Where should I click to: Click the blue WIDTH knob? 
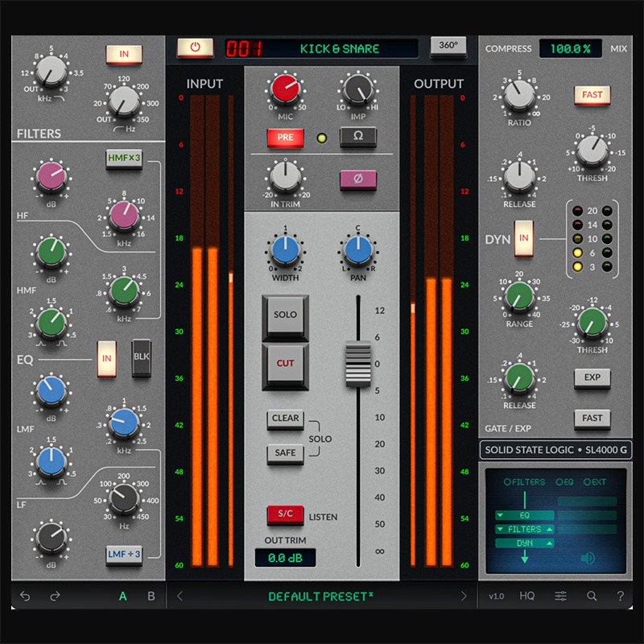coord(285,250)
